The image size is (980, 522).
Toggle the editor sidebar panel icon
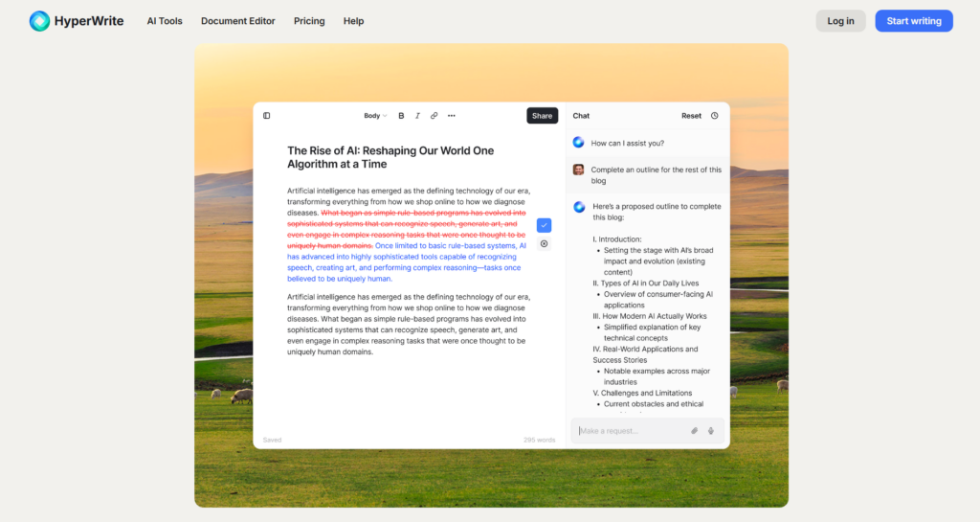pyautogui.click(x=267, y=116)
